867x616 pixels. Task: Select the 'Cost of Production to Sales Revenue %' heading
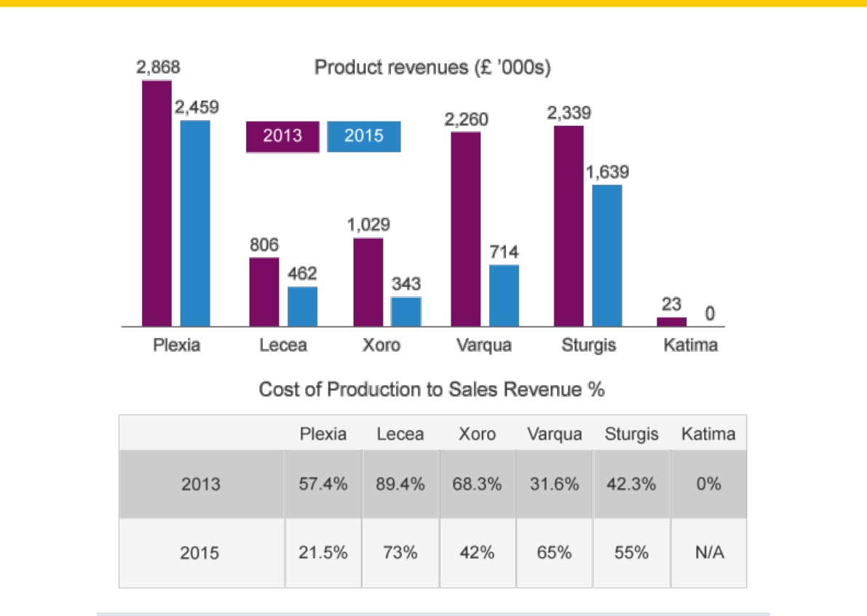tap(432, 390)
